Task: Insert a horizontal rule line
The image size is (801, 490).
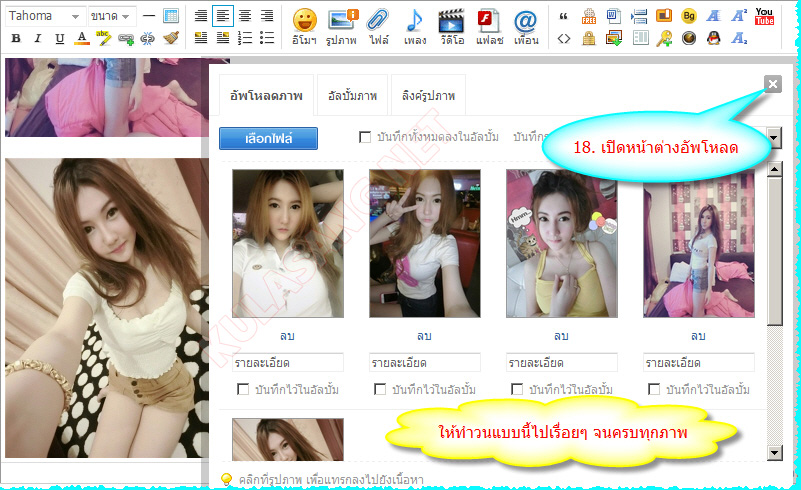Action: (149, 16)
